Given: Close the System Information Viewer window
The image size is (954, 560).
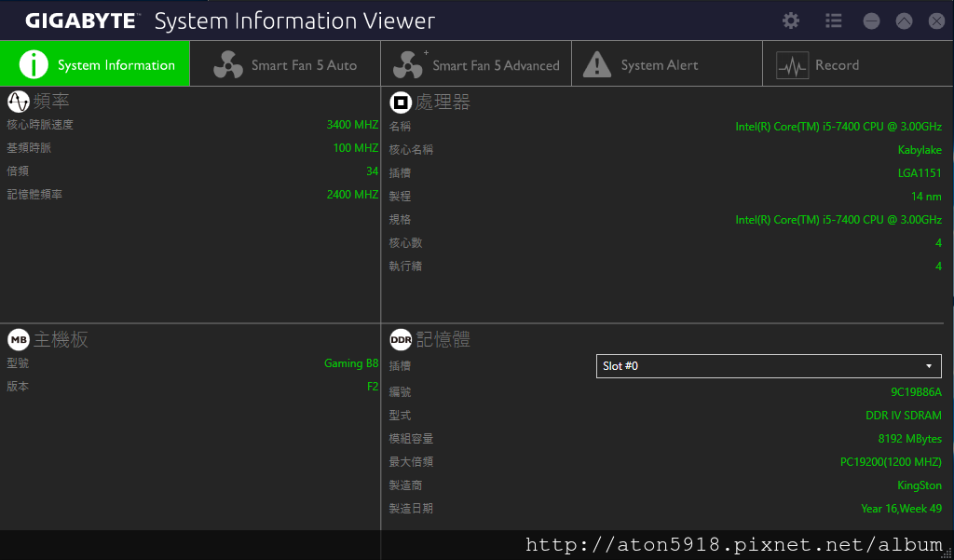Looking at the screenshot, I should [937, 21].
